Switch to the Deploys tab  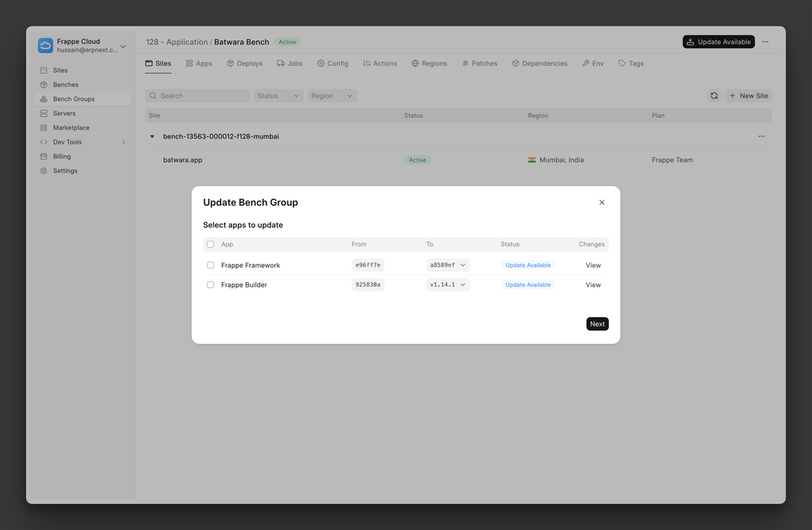coord(244,63)
